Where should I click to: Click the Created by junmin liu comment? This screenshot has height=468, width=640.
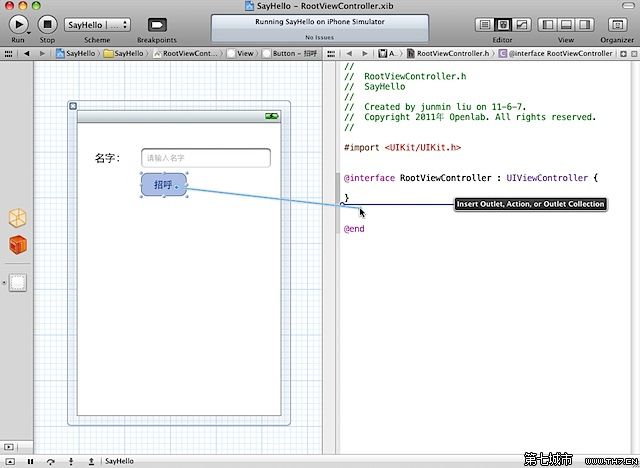click(435, 107)
